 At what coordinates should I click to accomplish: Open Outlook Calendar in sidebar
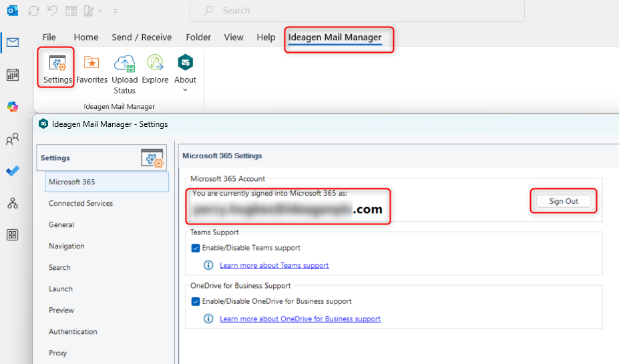coord(13,75)
